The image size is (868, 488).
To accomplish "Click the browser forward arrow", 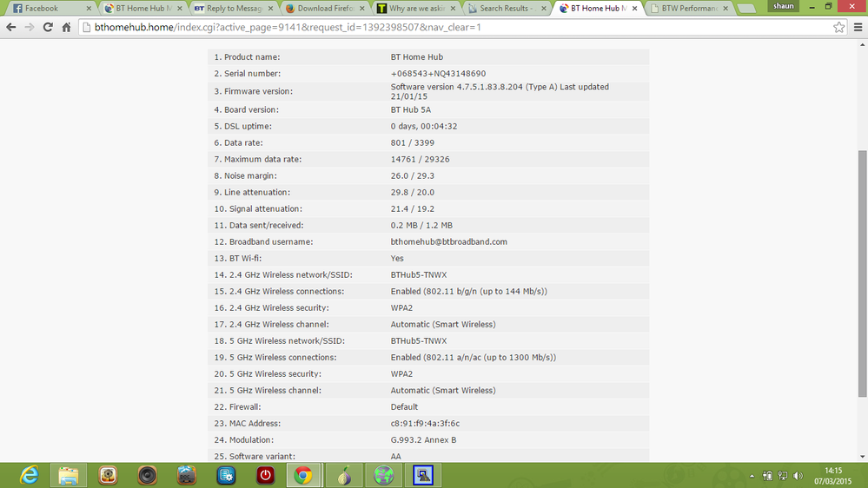I will coord(30,27).
